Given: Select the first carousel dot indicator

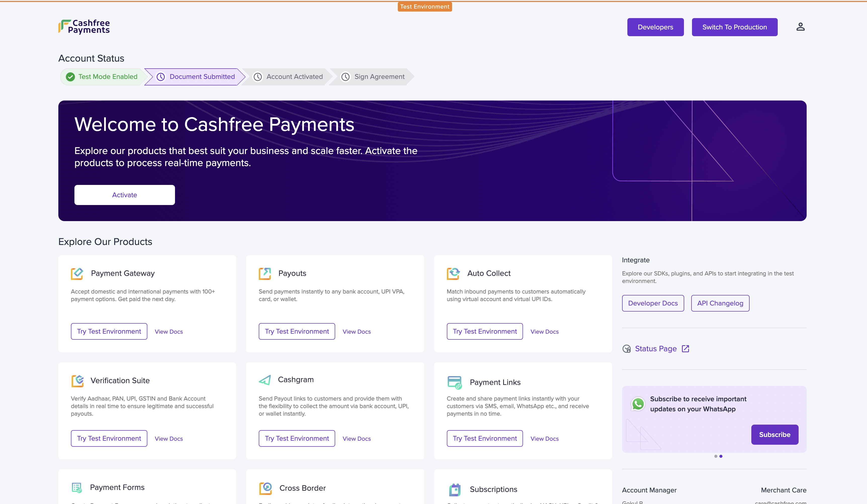Looking at the screenshot, I should pyautogui.click(x=716, y=456).
